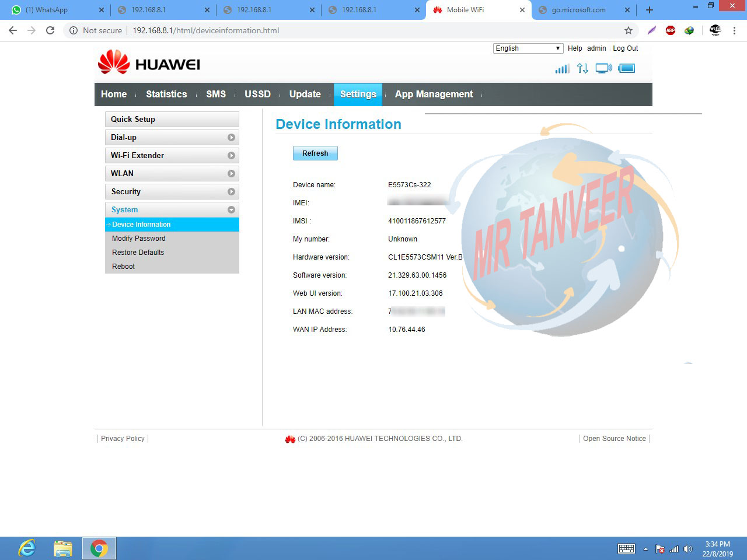Go to the Home tab
This screenshot has height=560, width=747.
tap(114, 94)
